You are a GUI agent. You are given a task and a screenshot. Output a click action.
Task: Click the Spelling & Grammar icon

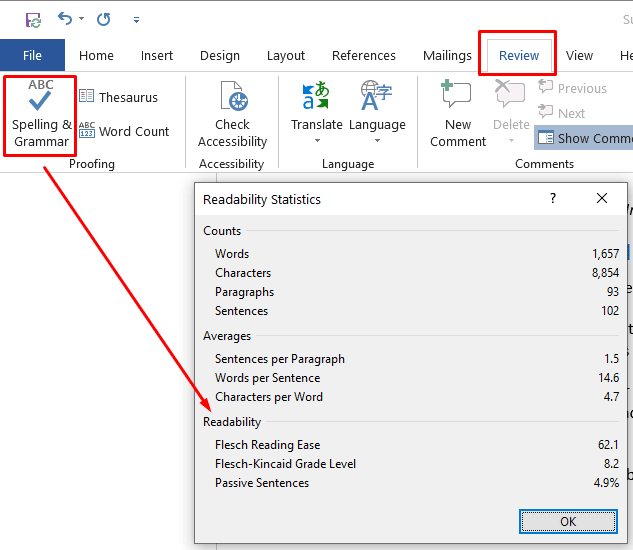click(40, 100)
